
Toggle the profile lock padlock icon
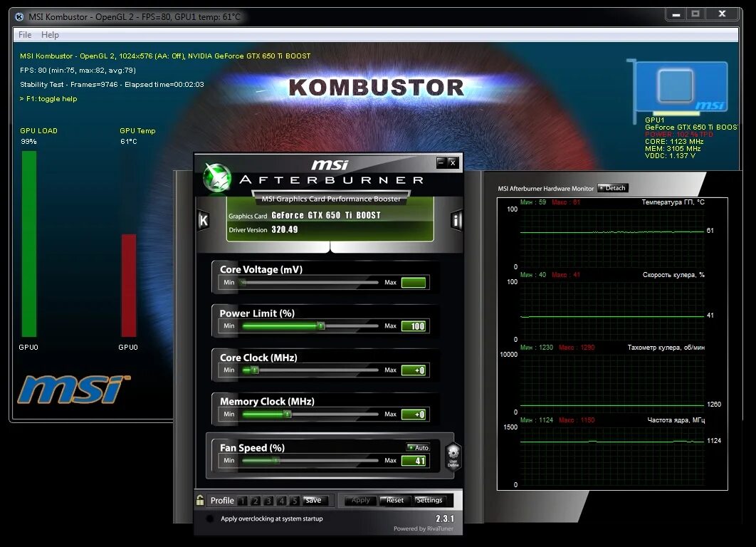click(x=200, y=500)
